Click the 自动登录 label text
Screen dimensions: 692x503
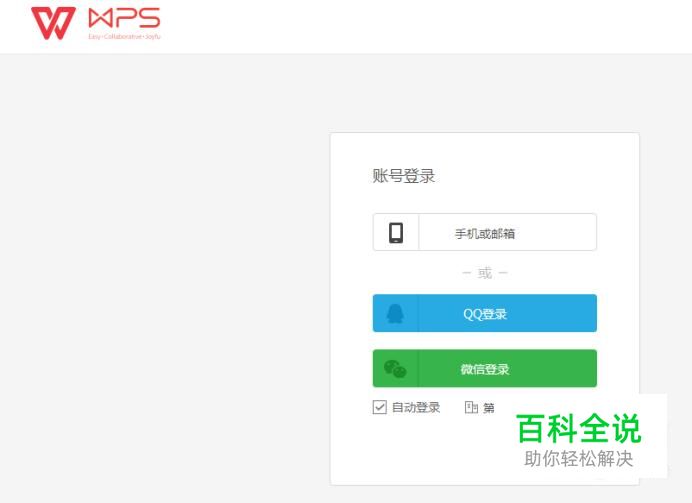click(x=416, y=407)
